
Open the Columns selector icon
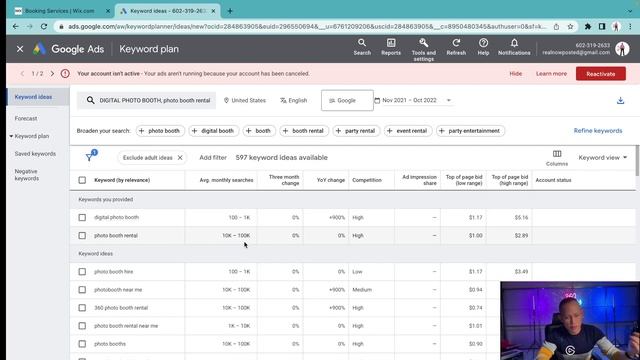557,158
